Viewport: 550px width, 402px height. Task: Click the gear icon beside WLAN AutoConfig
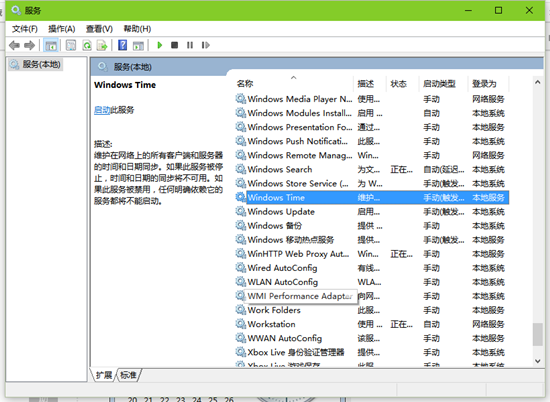[x=241, y=281]
